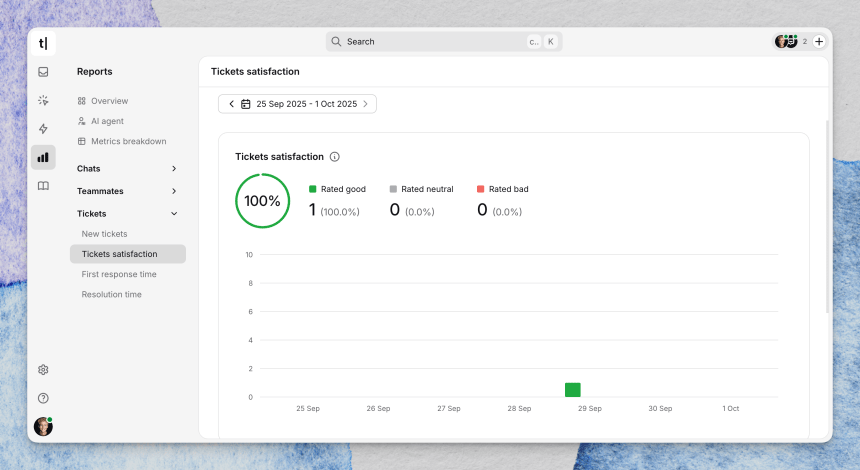Screen dimensions: 860x470
Task: Open the Help question mark icon
Action: click(43, 398)
